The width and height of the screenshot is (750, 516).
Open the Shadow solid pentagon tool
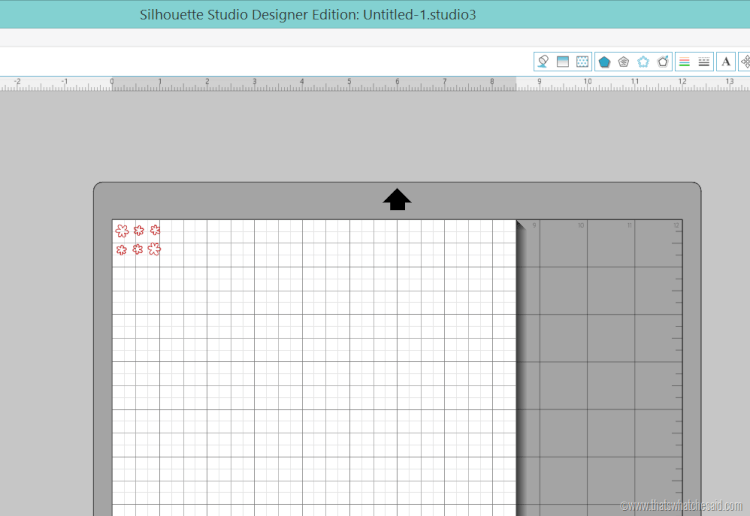pyautogui.click(x=605, y=62)
